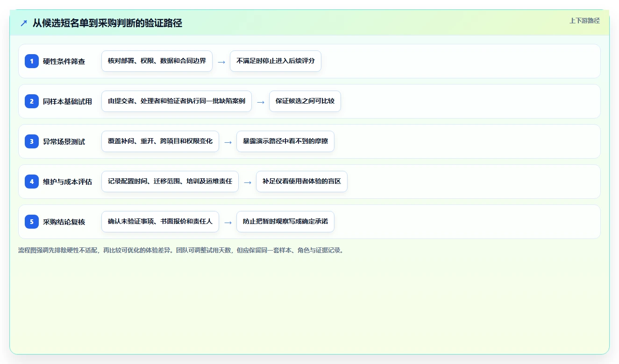Viewport: 619px width, 364px height.
Task: Click the box 记录配置时间、迁移范围、培训及运维责任
Action: [x=170, y=182]
